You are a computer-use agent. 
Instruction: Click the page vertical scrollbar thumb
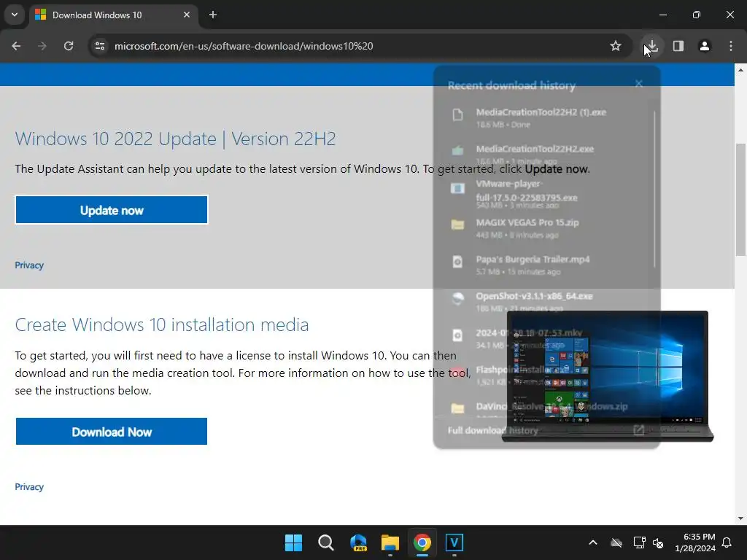740,200
